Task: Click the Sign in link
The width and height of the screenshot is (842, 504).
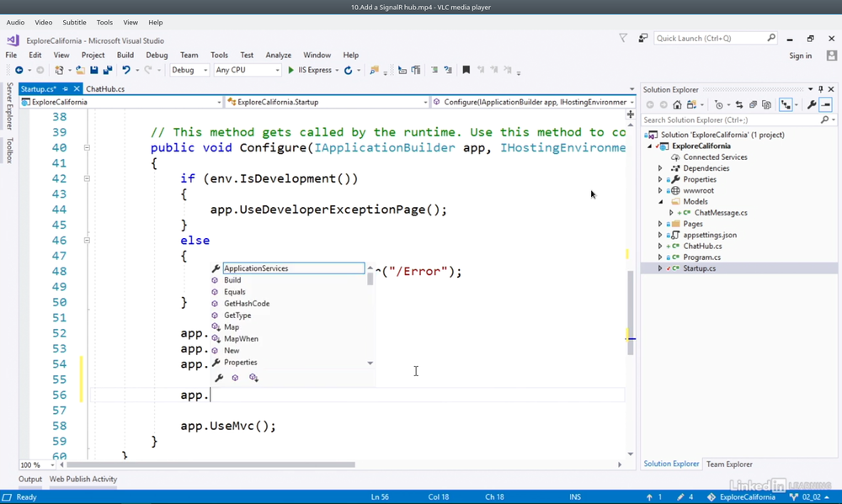Action: pyautogui.click(x=800, y=56)
